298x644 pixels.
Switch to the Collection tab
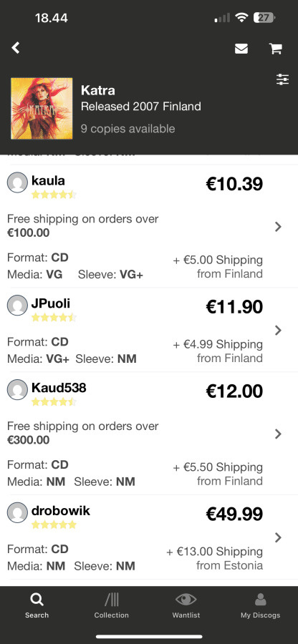(111, 606)
